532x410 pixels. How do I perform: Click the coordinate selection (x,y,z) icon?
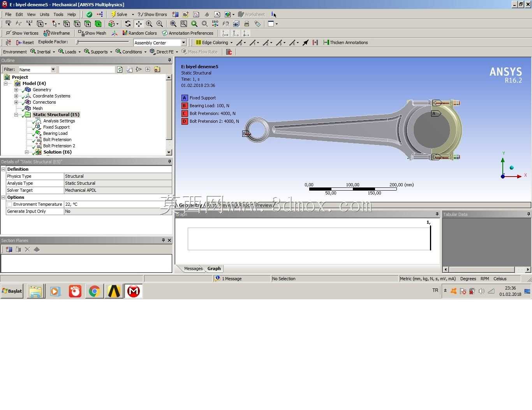29,24
